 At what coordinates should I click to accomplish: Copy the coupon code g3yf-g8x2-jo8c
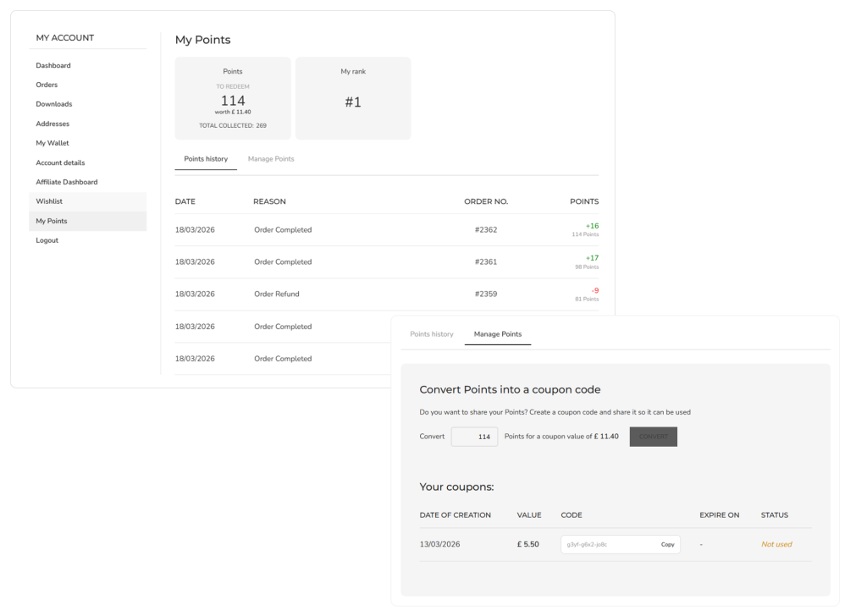click(x=667, y=545)
